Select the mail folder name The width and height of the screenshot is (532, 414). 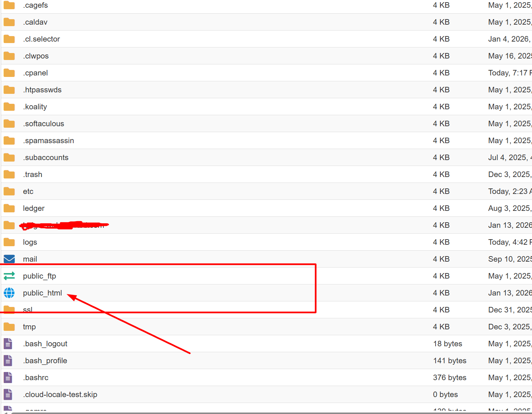[30, 259]
